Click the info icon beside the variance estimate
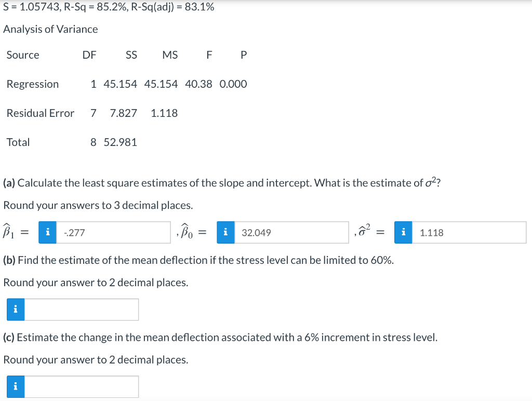The height and width of the screenshot is (401, 532). [403, 232]
